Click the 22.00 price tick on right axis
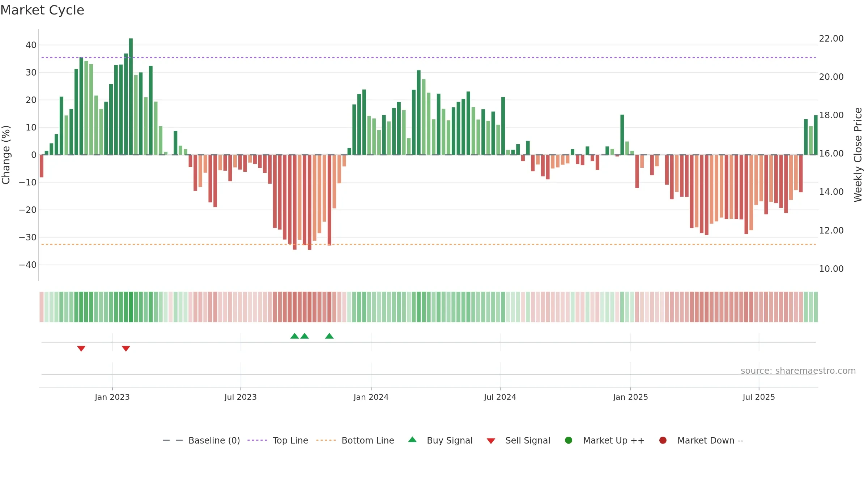Image resolution: width=868 pixels, height=488 pixels. [x=831, y=39]
